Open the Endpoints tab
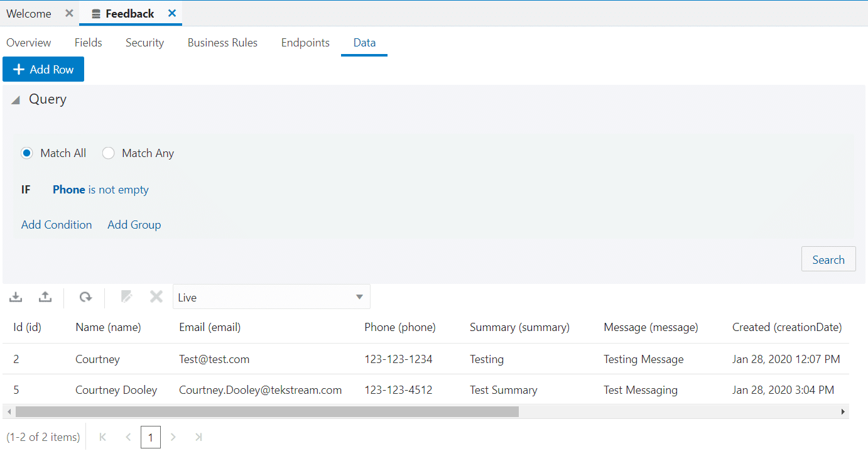This screenshot has height=456, width=868. click(305, 43)
